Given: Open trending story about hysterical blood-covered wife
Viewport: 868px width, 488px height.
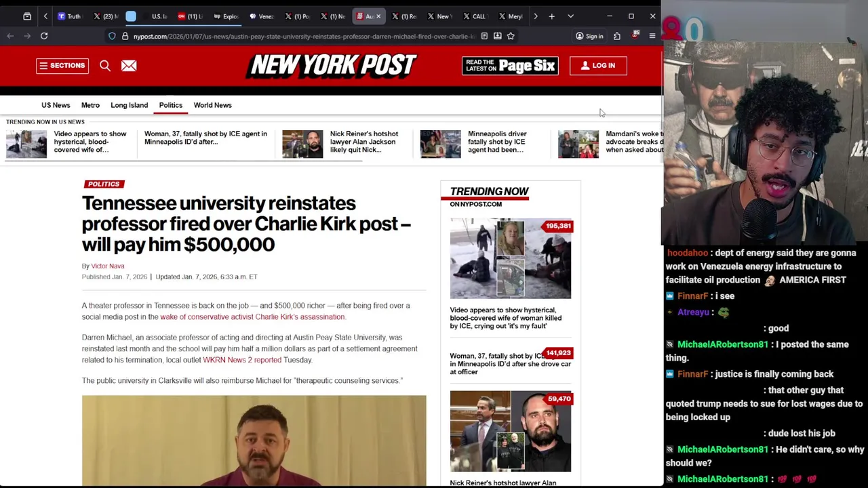Looking at the screenshot, I should pos(90,142).
